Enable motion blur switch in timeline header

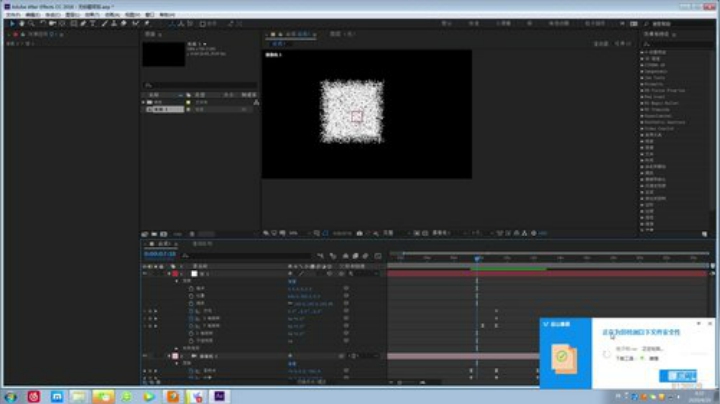tap(365, 256)
